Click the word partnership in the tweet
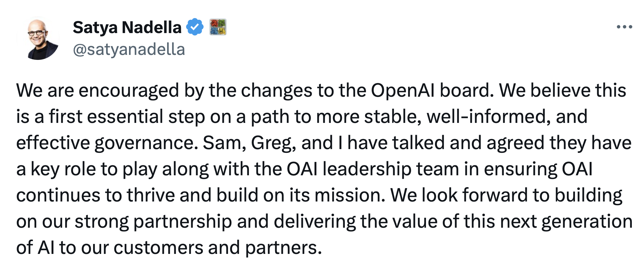The height and width of the screenshot is (267, 644). click(182, 222)
